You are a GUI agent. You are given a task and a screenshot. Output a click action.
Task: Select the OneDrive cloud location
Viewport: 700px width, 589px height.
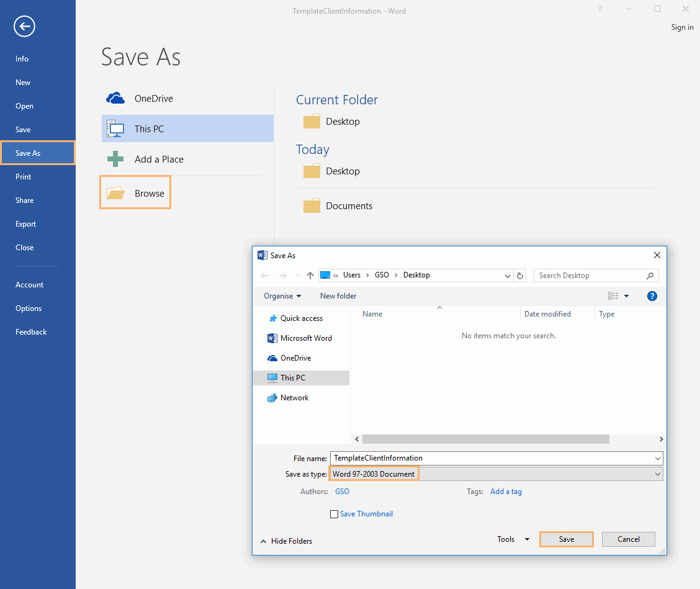point(153,99)
